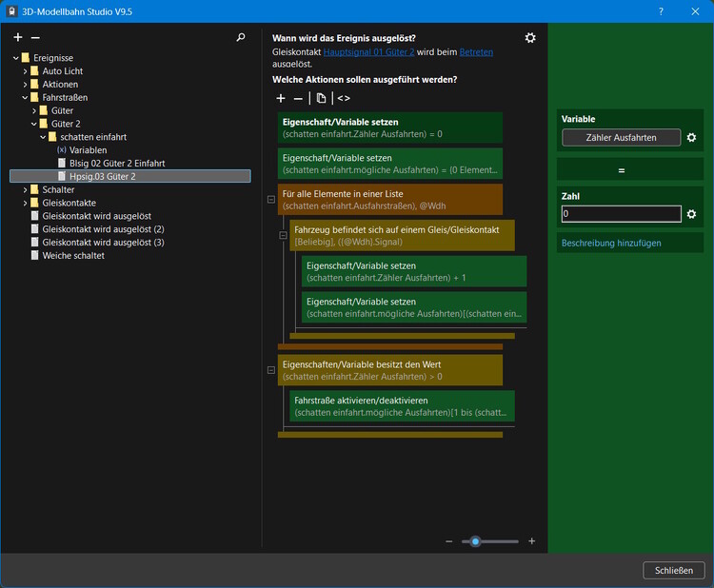Collapse the 'Eigenschaften/Variable besitzt den Wert' block
714x588 pixels.
271,370
